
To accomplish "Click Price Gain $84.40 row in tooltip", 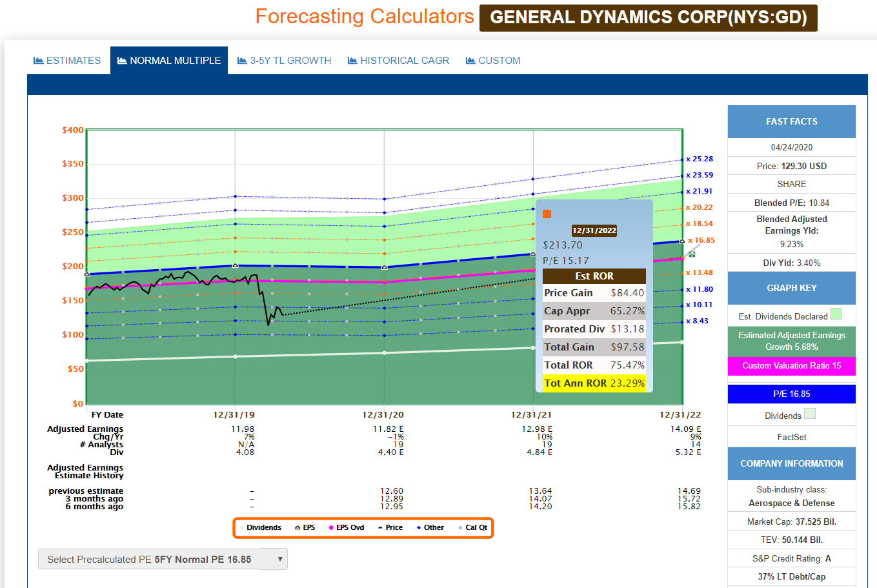I will 594,292.
